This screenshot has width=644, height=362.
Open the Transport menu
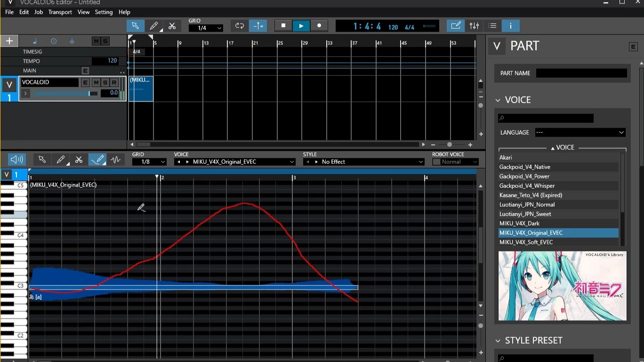coord(60,12)
